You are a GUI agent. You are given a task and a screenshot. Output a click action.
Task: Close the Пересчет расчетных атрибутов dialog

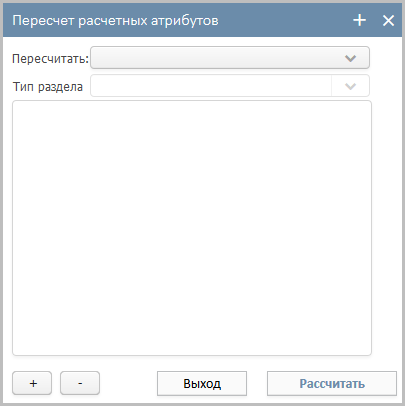click(x=388, y=21)
